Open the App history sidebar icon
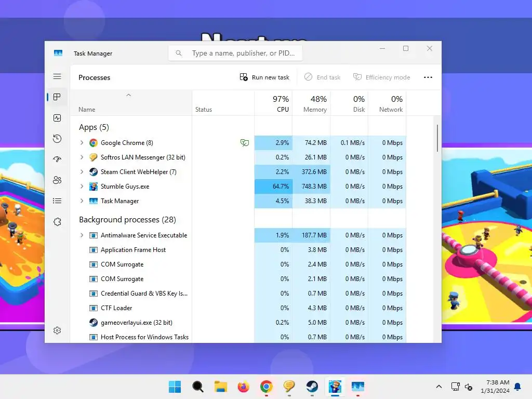The height and width of the screenshot is (399, 532). pyautogui.click(x=57, y=138)
